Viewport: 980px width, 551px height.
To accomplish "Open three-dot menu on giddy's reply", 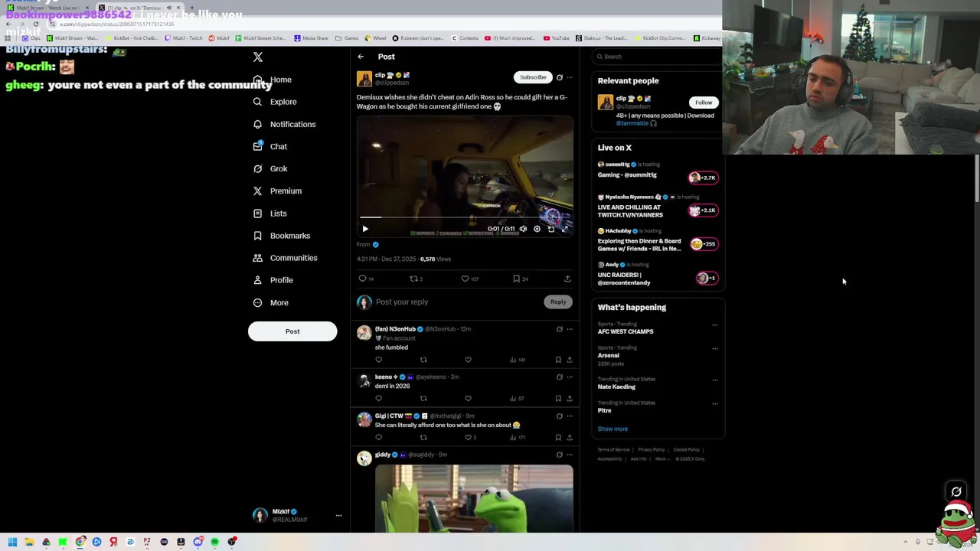I will pyautogui.click(x=569, y=455).
